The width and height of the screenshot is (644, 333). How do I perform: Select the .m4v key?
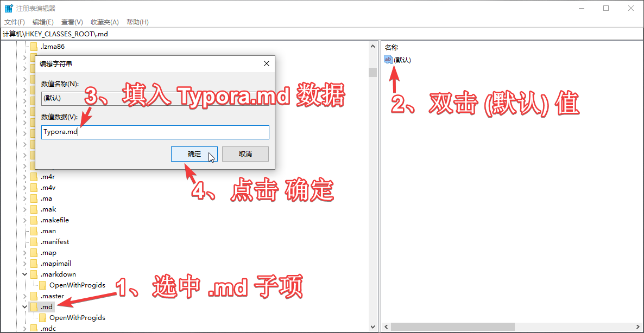click(48, 188)
